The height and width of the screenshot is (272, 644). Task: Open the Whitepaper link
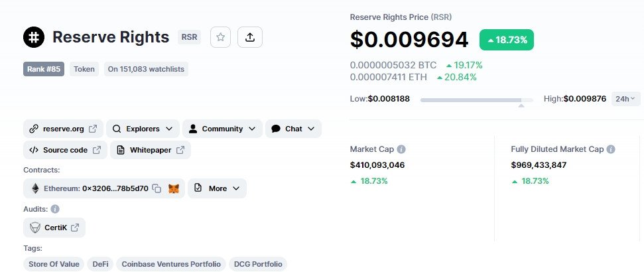[151, 150]
